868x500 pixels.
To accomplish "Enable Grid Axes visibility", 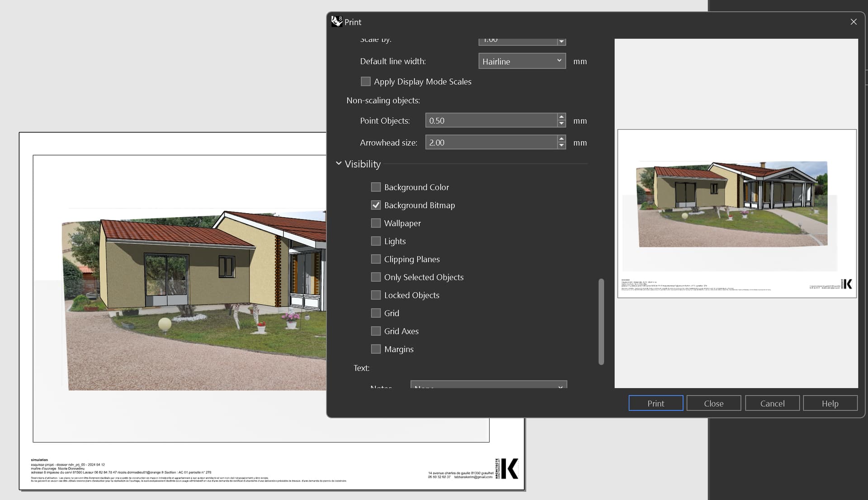I will [x=375, y=331].
